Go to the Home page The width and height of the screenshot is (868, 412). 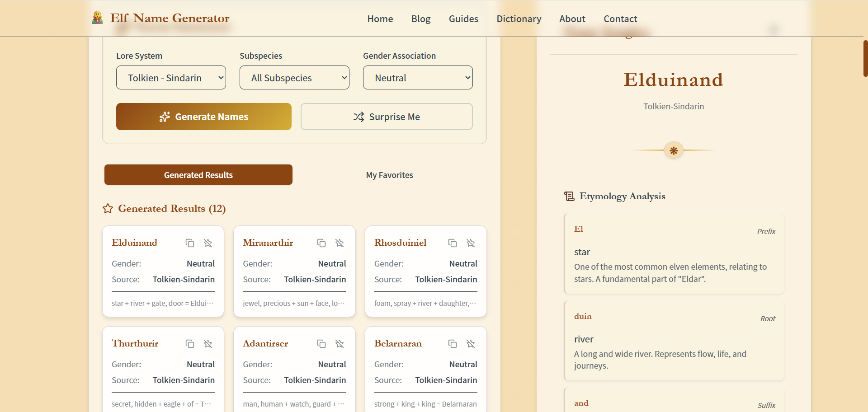(x=380, y=19)
